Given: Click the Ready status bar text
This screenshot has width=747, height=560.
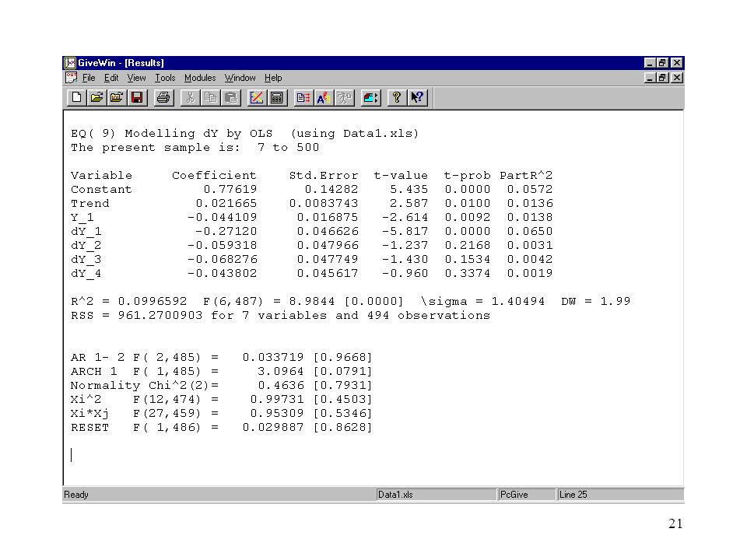Looking at the screenshot, I should (76, 495).
